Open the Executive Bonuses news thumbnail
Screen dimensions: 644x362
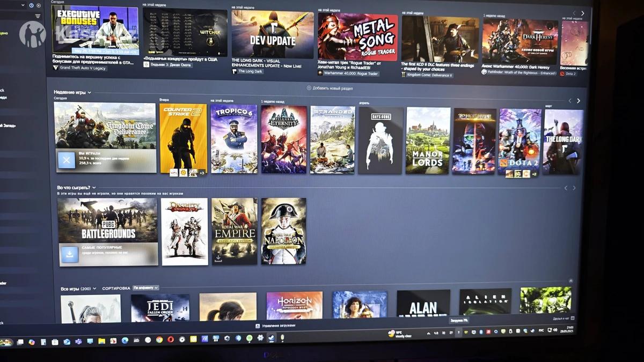pyautogui.click(x=96, y=29)
